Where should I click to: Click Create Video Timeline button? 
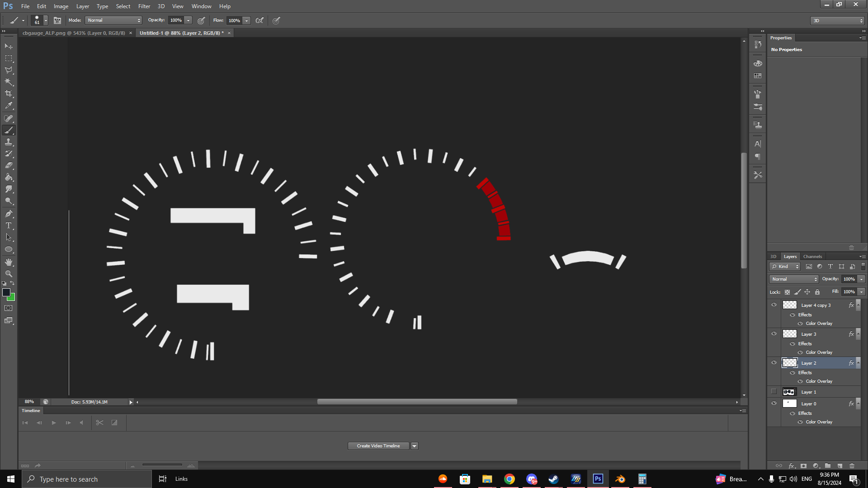click(378, 446)
